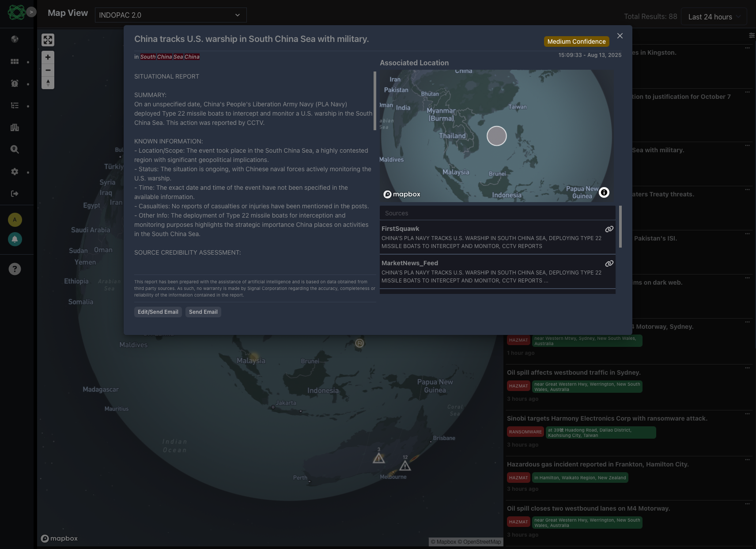
Task: Open the list tree icon in sidebar
Action: [x=15, y=105]
